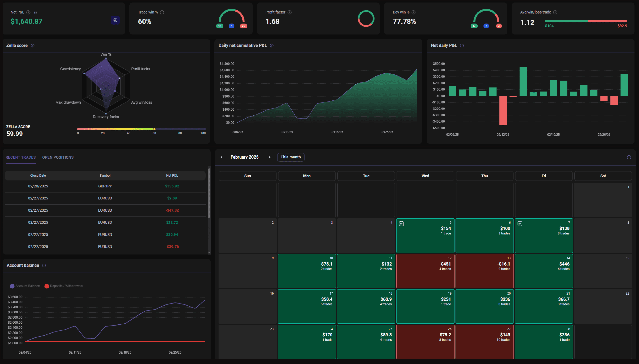Open February 27 calendar day showing -$143
This screenshot has height=364, width=639.
click(484, 342)
